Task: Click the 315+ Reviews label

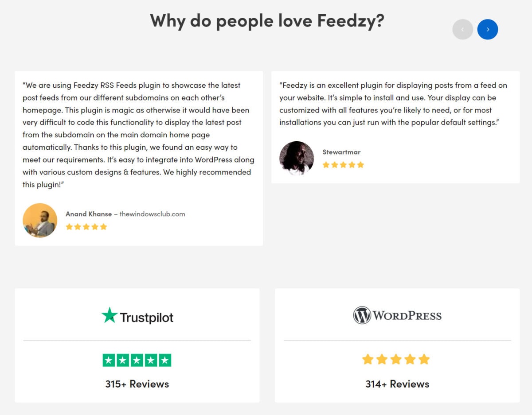Action: pos(137,384)
